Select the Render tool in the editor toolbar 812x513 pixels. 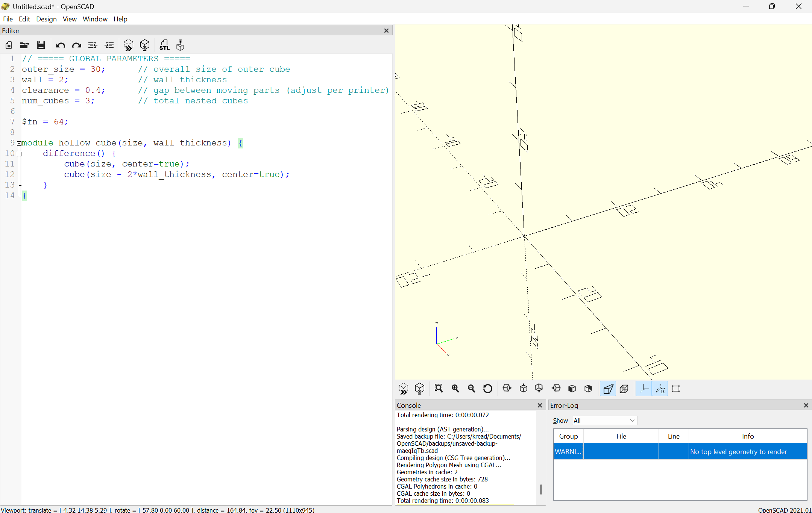tap(145, 45)
